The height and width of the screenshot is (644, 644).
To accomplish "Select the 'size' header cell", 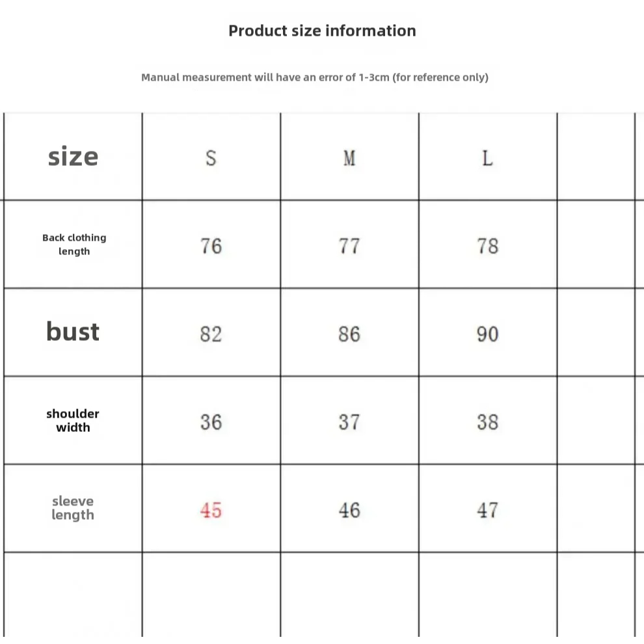I will [73, 157].
